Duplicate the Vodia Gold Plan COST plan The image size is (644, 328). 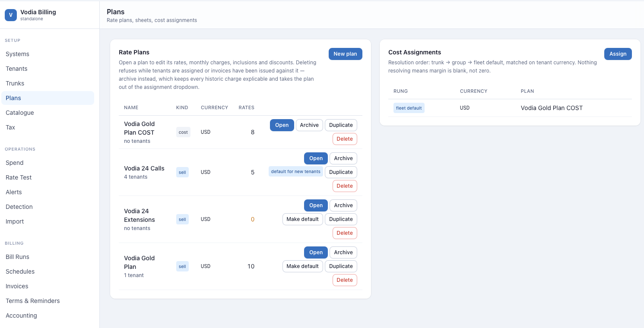pyautogui.click(x=341, y=125)
